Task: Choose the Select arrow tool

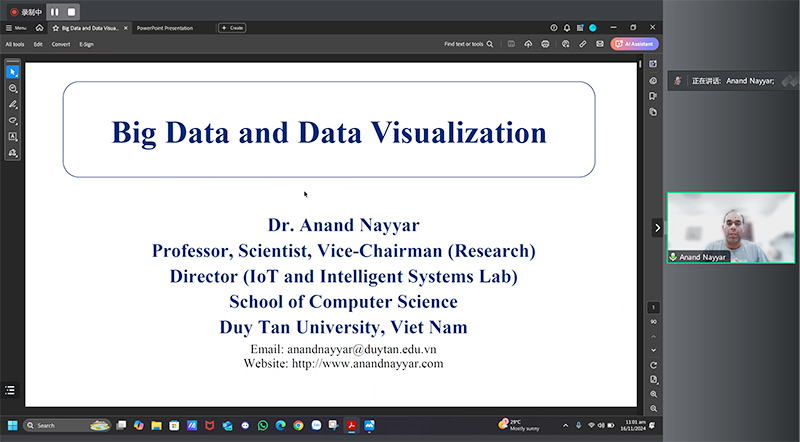Action: pos(13,72)
